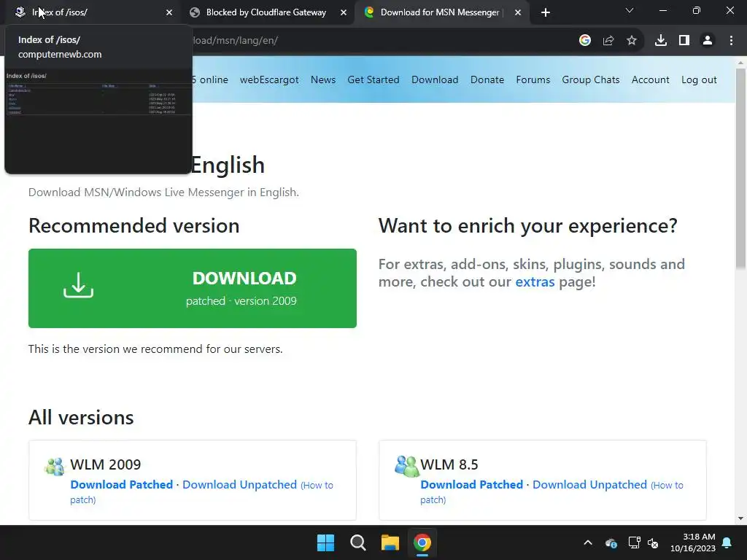Bookmark this page with the star icon

point(632,41)
